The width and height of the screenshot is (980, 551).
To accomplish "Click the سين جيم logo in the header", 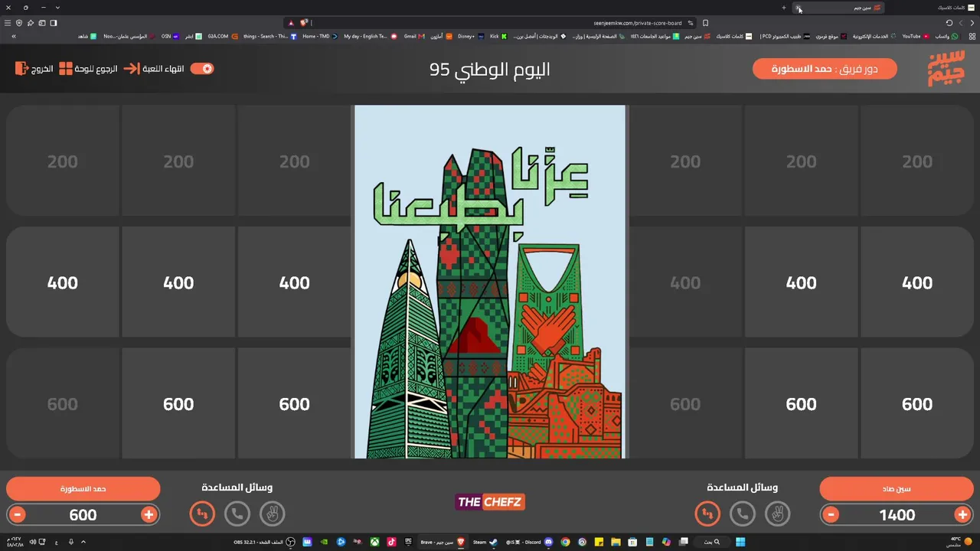I will coord(946,70).
